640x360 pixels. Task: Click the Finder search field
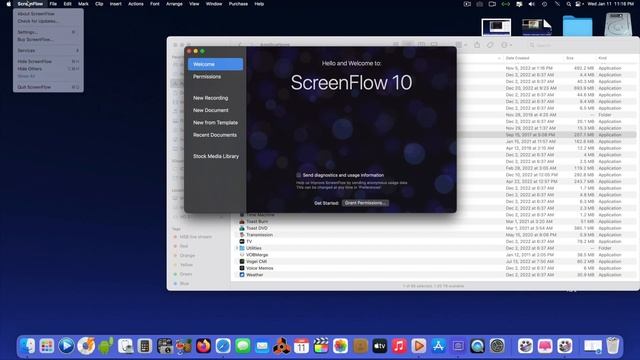pos(580,45)
